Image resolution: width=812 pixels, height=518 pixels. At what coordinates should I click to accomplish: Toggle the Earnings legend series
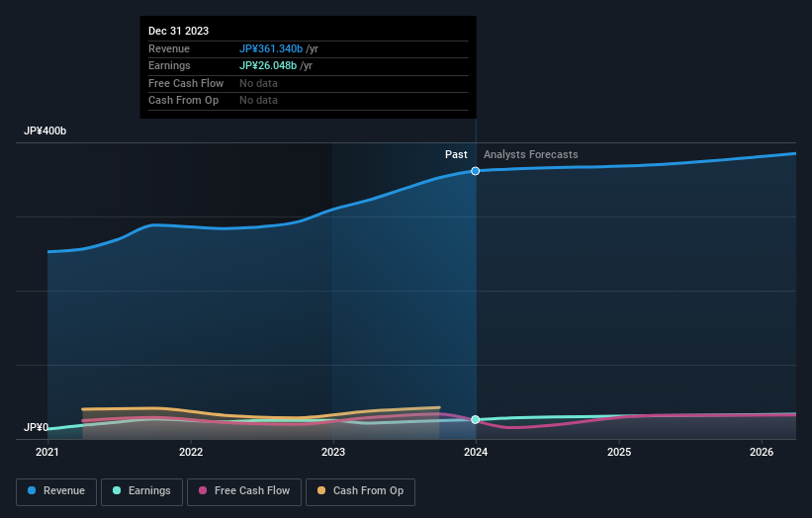click(x=141, y=491)
